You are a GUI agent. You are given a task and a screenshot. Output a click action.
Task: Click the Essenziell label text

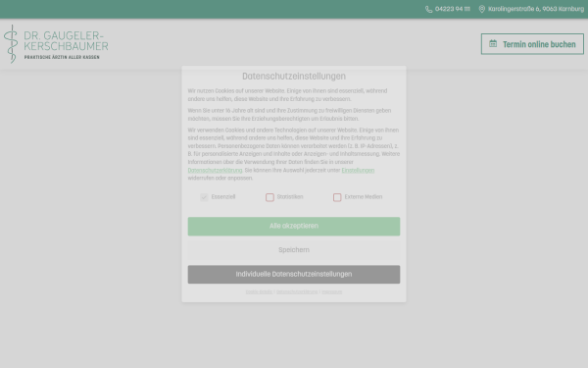[x=223, y=197]
